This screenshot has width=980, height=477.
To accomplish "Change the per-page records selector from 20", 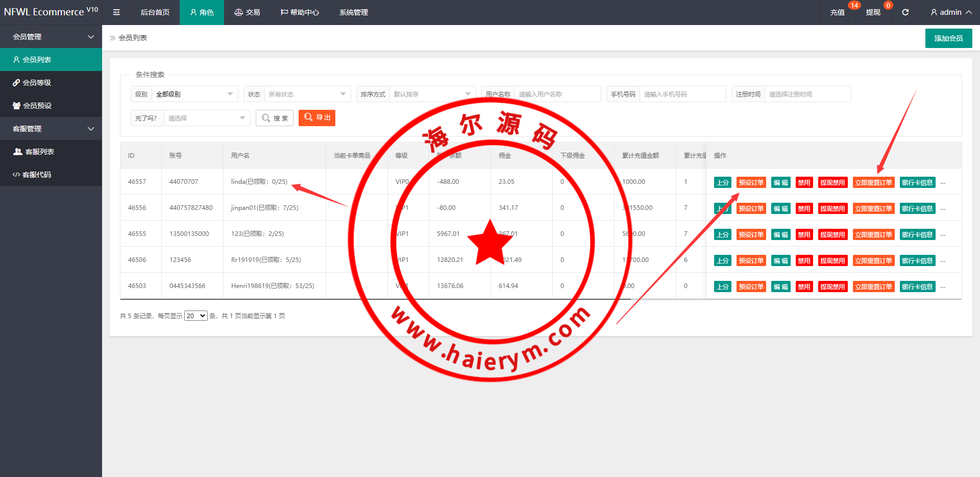I will point(195,316).
